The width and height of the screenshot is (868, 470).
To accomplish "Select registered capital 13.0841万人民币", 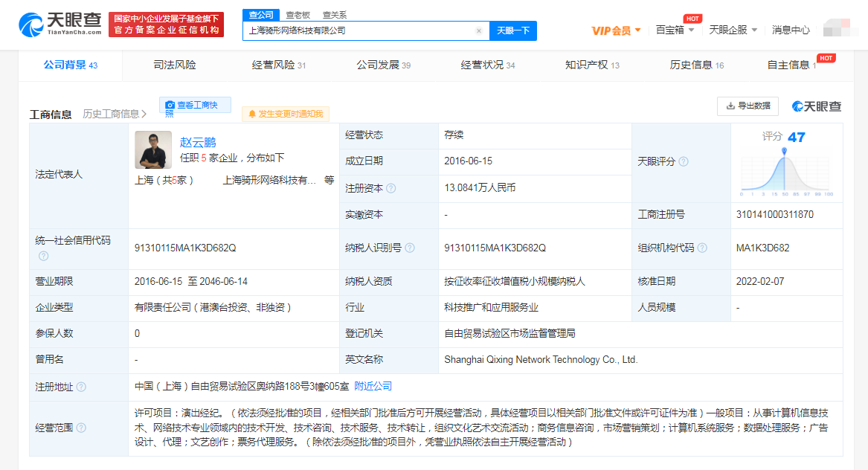I will pyautogui.click(x=480, y=187).
